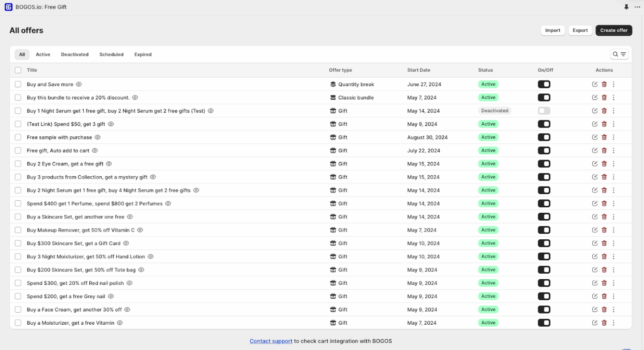644x350 pixels.
Task: Switch to the Deactivated tab
Action: click(x=75, y=54)
